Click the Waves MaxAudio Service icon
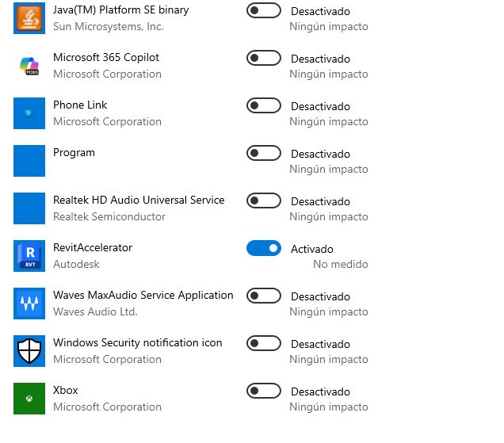504x443 pixels. point(29,304)
